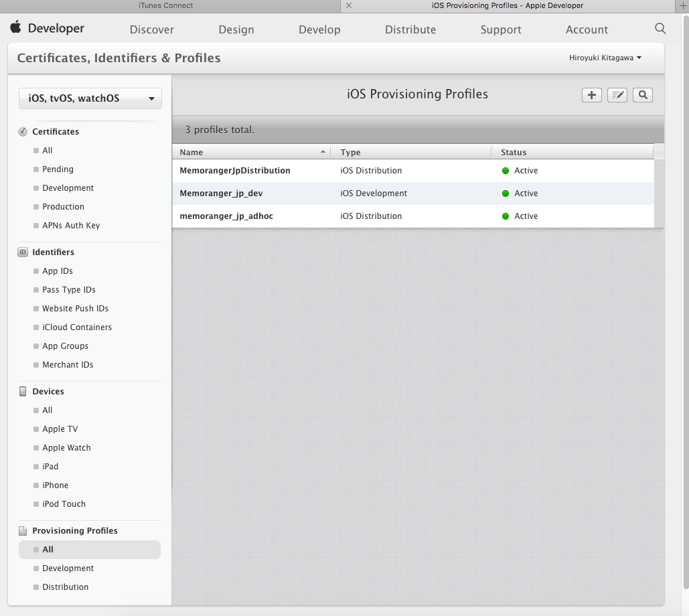The image size is (689, 616).
Task: Open App IDs list
Action: click(x=57, y=271)
